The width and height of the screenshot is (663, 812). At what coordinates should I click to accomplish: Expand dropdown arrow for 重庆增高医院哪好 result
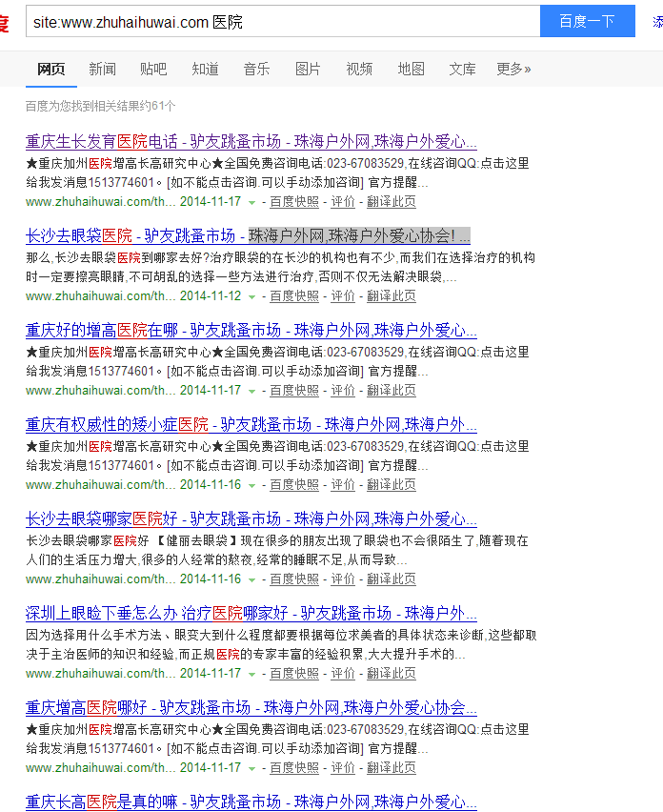[252, 768]
